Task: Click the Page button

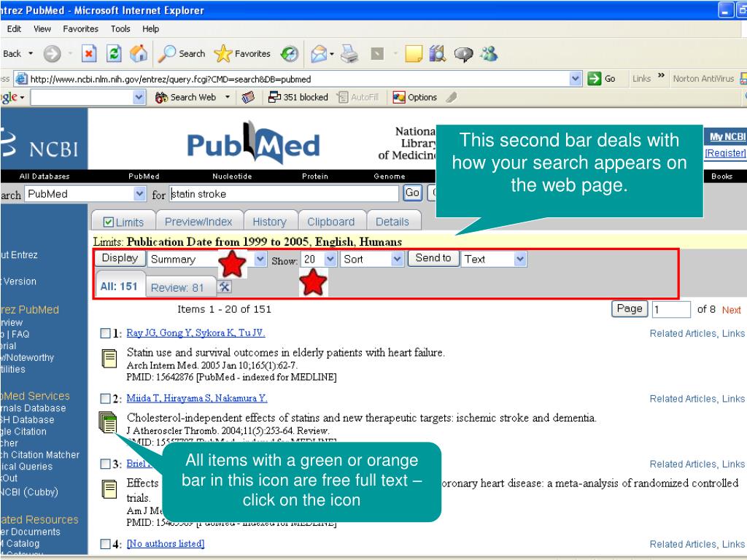Action: point(630,309)
